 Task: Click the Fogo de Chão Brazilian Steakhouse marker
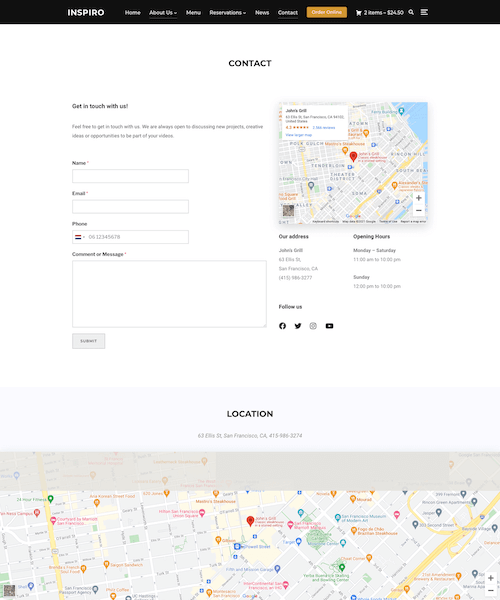(x=354, y=530)
